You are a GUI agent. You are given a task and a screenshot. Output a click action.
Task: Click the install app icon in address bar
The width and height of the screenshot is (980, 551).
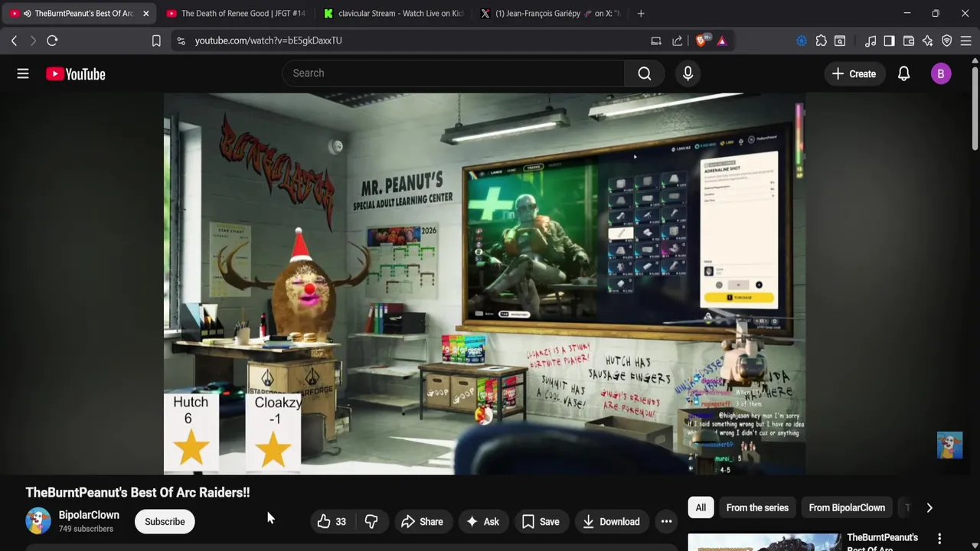[x=656, y=41]
